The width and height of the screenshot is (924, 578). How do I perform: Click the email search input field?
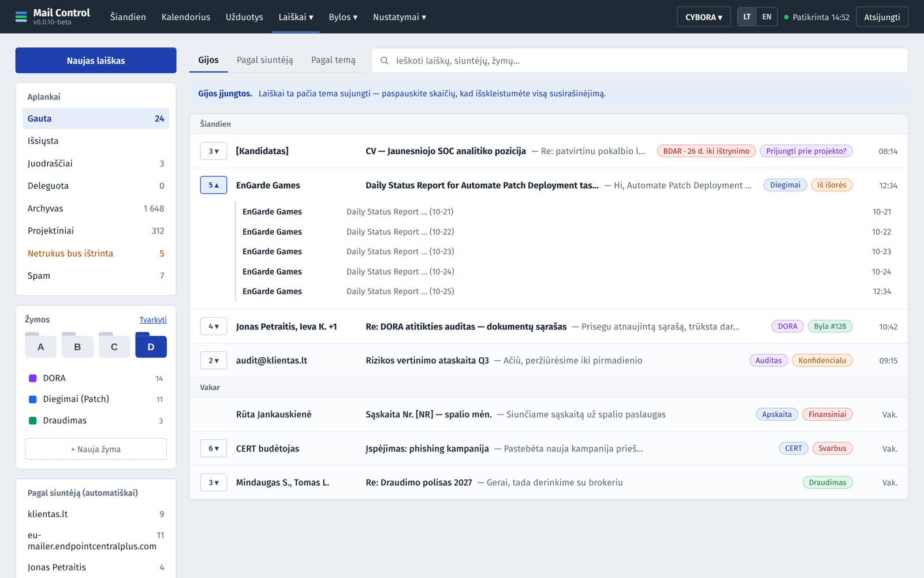click(x=639, y=61)
